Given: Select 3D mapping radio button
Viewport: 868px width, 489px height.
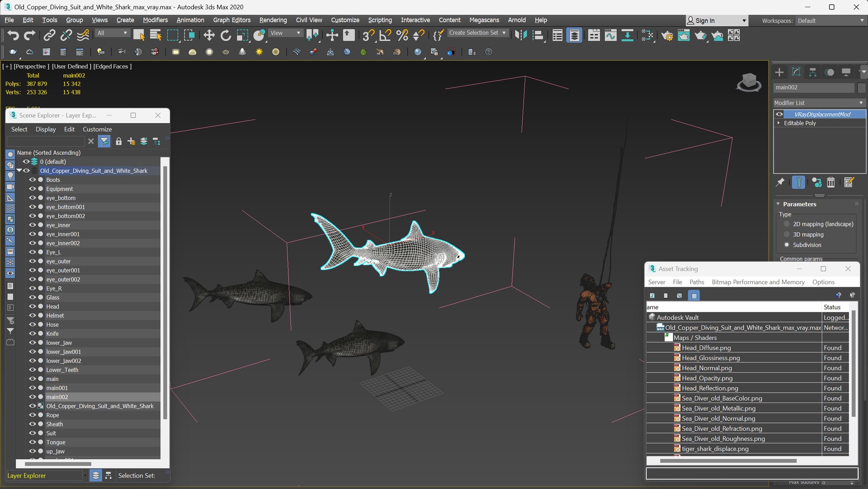Looking at the screenshot, I should 787,235.
